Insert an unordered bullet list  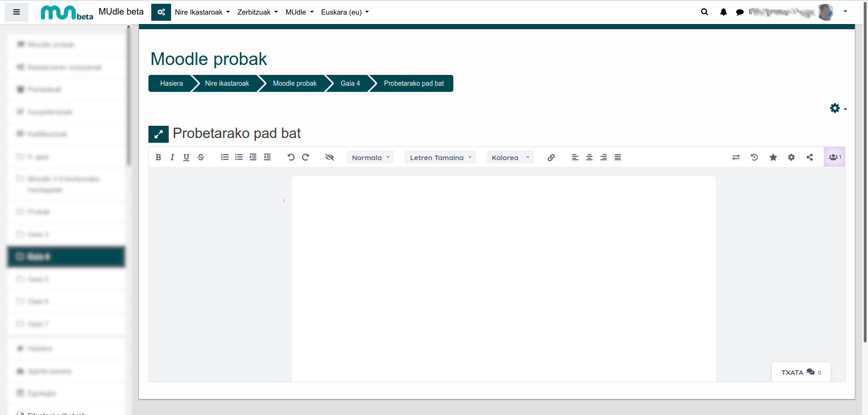[239, 157]
